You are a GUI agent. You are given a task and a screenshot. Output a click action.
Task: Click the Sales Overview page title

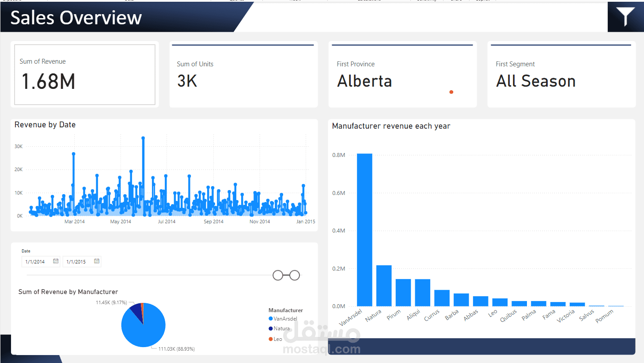(76, 18)
